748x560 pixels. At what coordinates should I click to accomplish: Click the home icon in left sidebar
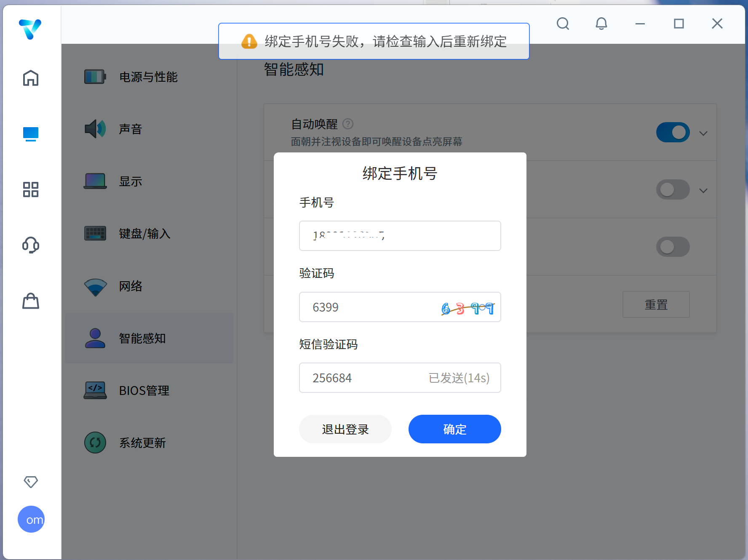coord(31,78)
